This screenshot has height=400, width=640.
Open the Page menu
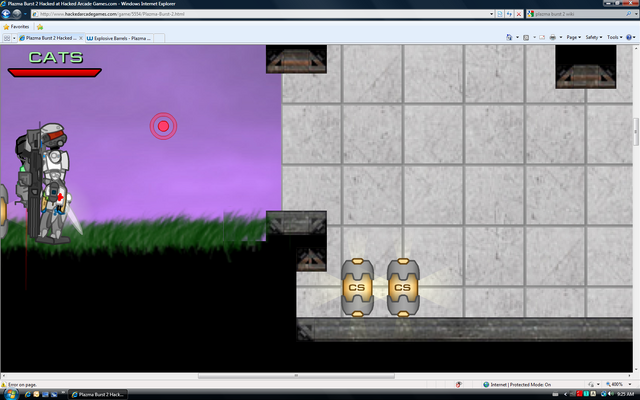(573, 37)
